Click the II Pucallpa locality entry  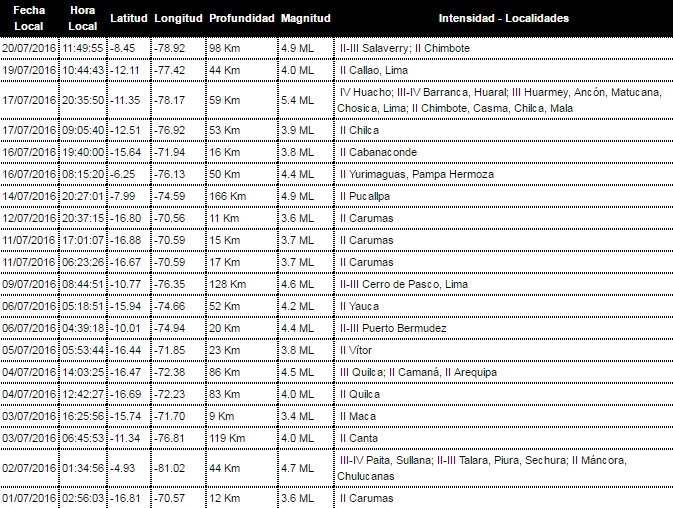tap(365, 196)
